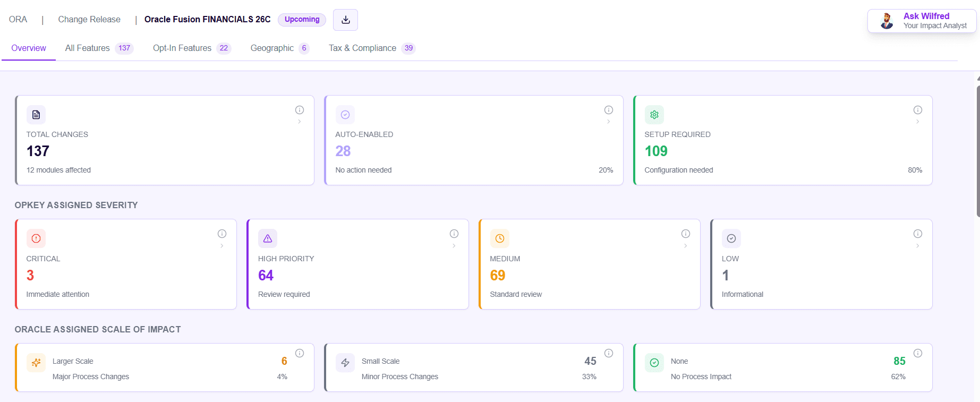Show info for Low severity card
Viewport: 980px width, 402px height.
[918, 234]
